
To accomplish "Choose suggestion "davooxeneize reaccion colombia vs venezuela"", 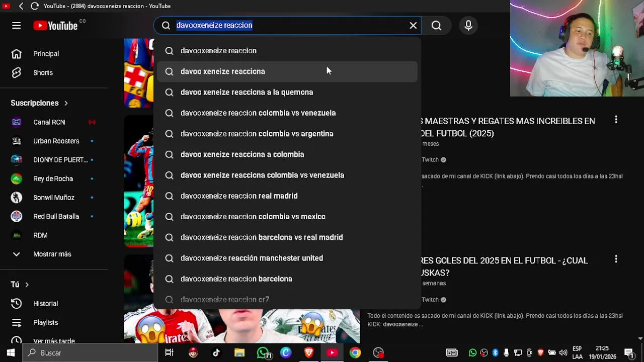I will [x=287, y=113].
